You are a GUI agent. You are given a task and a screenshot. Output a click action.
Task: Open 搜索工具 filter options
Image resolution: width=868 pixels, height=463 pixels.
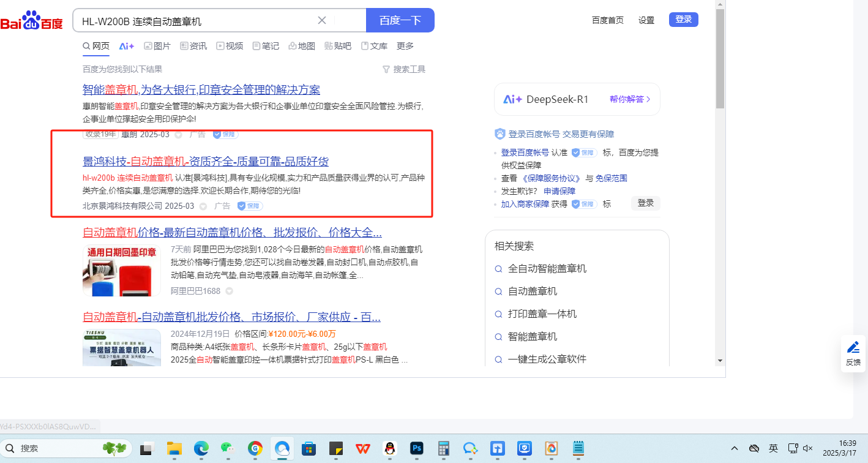point(403,69)
